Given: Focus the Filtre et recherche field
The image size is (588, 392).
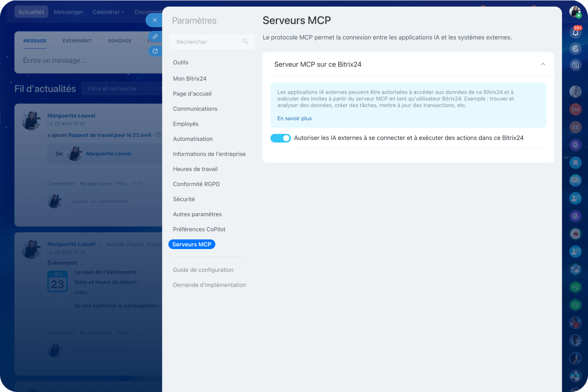Looking at the screenshot, I should [123, 89].
